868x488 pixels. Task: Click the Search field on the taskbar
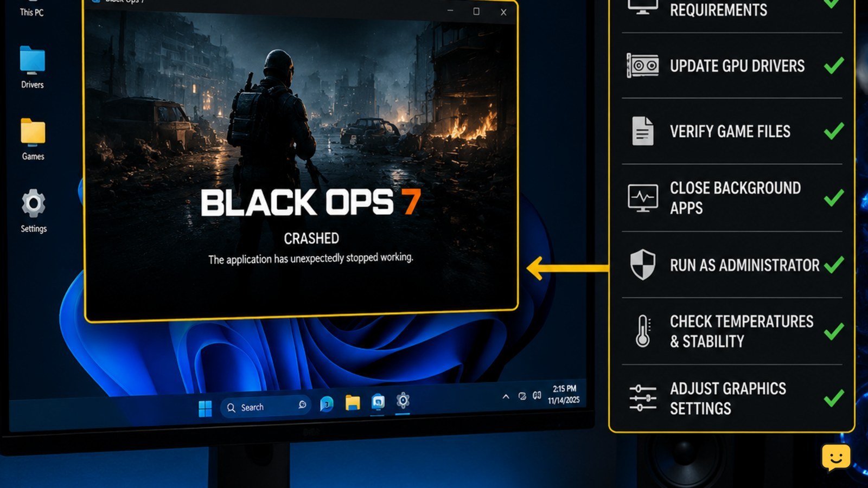pyautogui.click(x=266, y=407)
